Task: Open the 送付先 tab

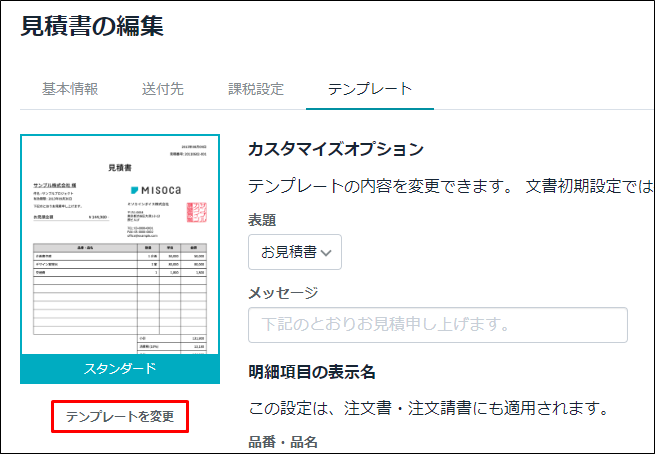Action: click(162, 88)
